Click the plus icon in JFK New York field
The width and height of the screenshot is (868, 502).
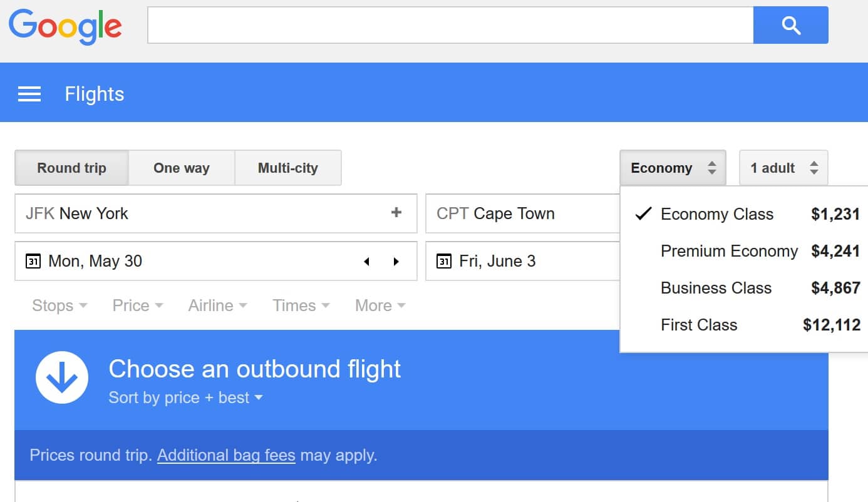point(396,213)
